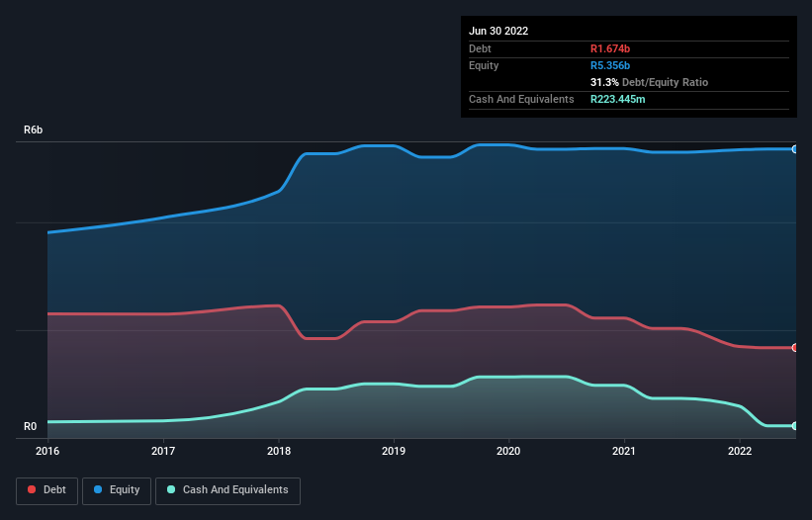812x520 pixels.
Task: Toggle the Cash And Equivalents legend button
Action: click(x=227, y=490)
